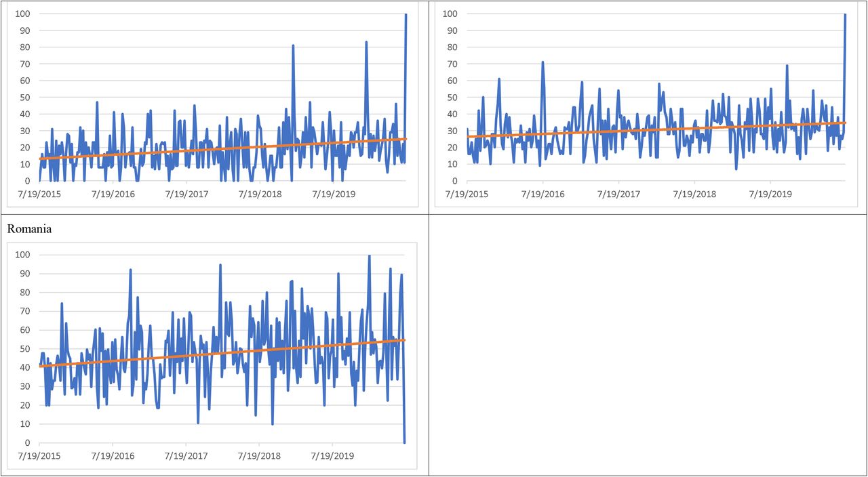
Task: Click 7/19/2016 axis label in top-left chart
Action: click(113, 194)
